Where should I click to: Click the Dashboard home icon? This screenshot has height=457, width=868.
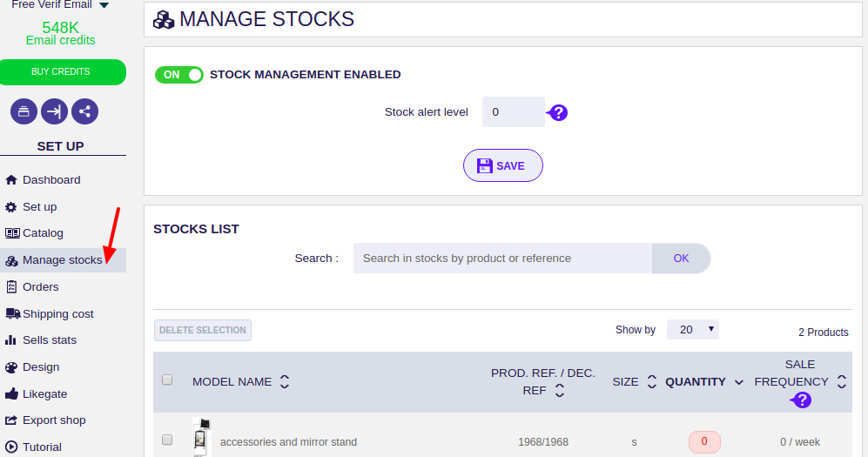[11, 180]
